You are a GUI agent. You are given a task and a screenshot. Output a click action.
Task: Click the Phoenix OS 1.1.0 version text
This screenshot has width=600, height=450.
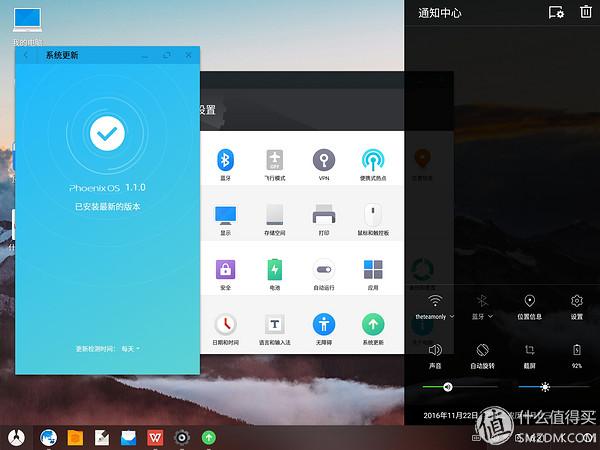107,188
